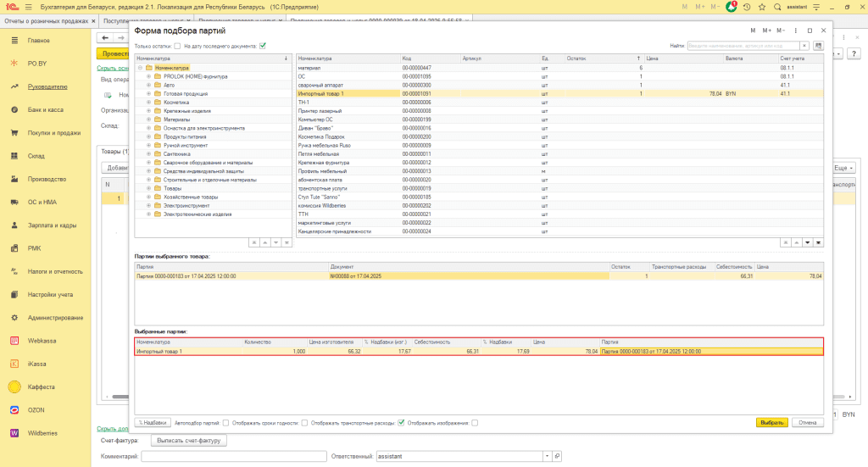Open Главное section in sidebar

(39, 41)
